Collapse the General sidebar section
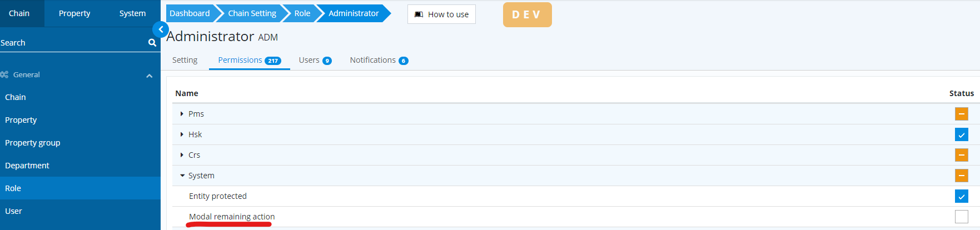Image resolution: width=980 pixels, height=230 pixels. click(149, 76)
